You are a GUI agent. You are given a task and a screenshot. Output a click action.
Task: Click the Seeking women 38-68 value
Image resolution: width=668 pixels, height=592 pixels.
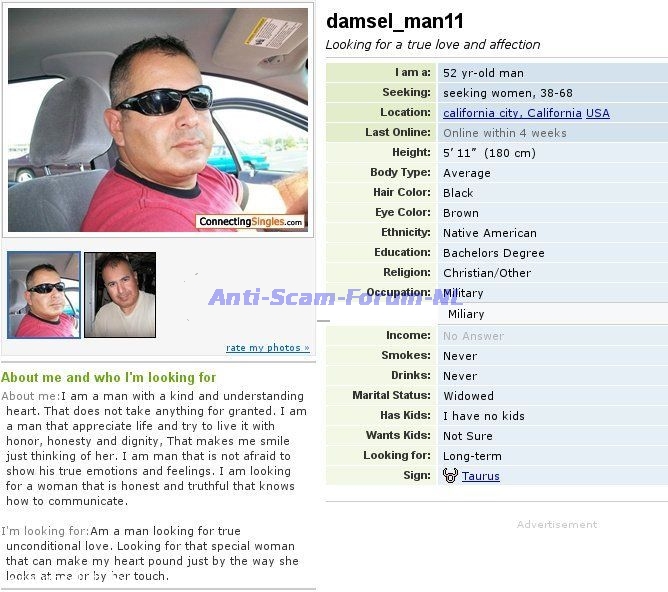pyautogui.click(x=507, y=93)
